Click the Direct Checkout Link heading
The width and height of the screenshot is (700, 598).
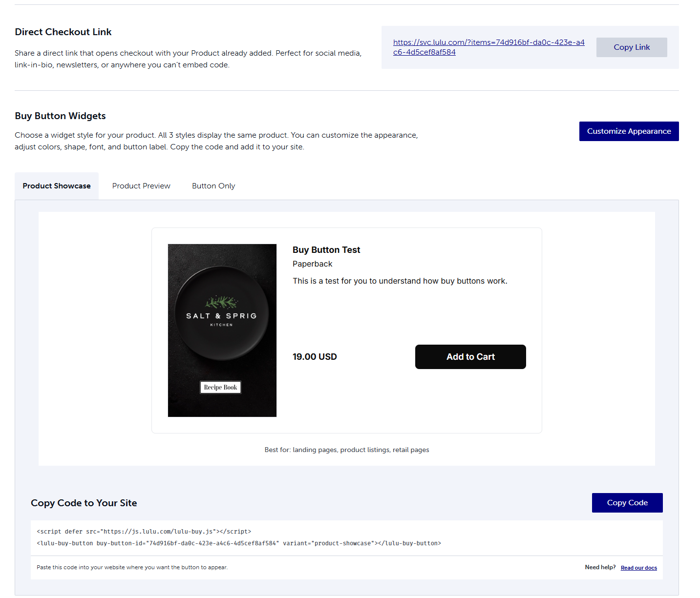pyautogui.click(x=63, y=32)
